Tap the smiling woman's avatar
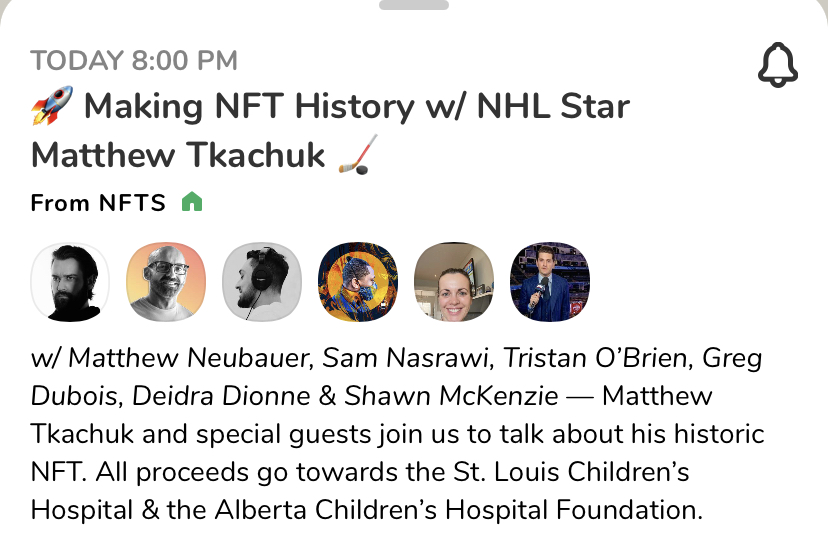Screen dimensions: 828x536 pos(454,284)
